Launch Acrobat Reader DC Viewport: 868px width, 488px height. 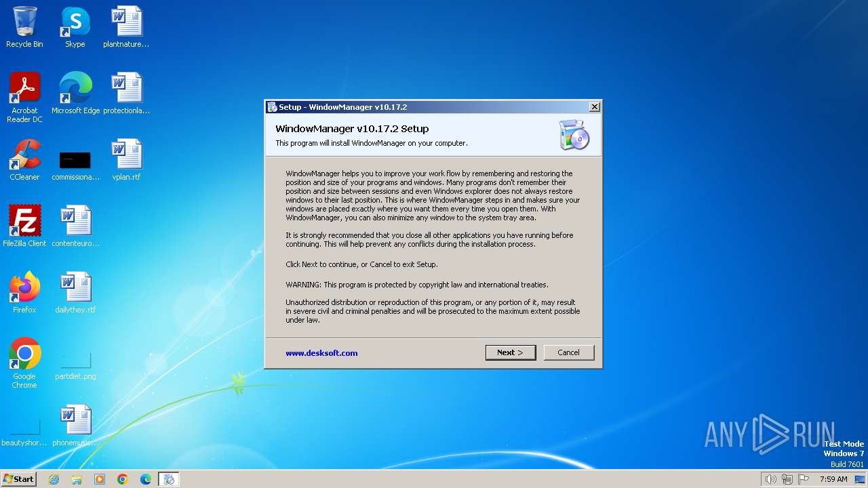click(24, 98)
